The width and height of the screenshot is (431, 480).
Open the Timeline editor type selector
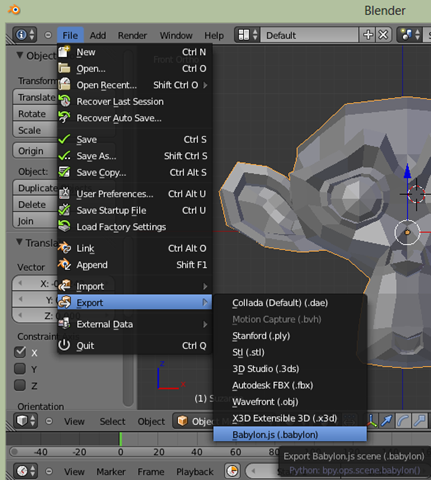[x=25, y=471]
